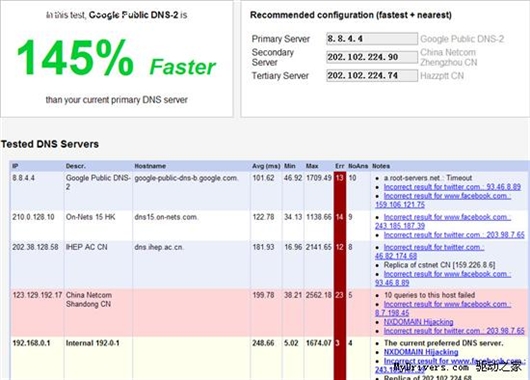Click the Notes column header

(x=381, y=166)
